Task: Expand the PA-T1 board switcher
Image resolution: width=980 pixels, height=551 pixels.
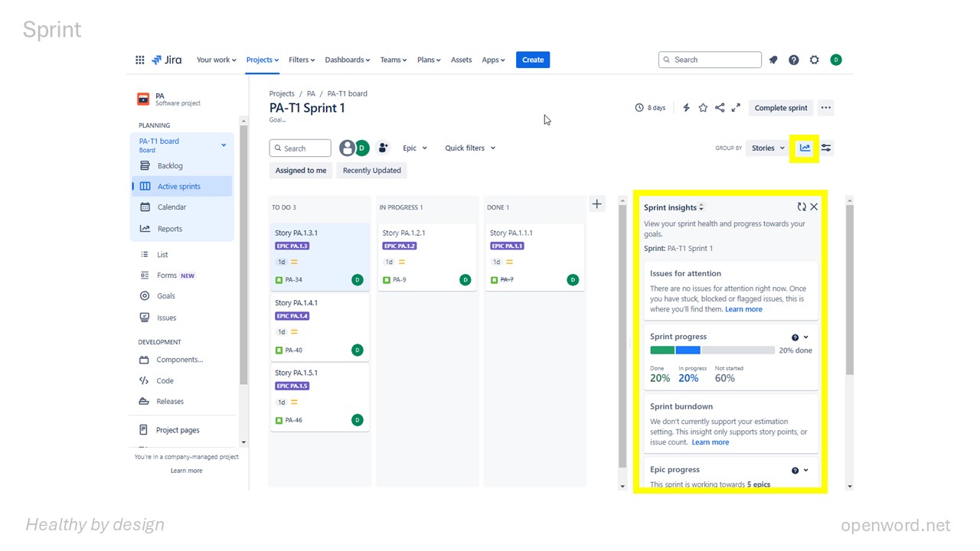Action: 224,145
